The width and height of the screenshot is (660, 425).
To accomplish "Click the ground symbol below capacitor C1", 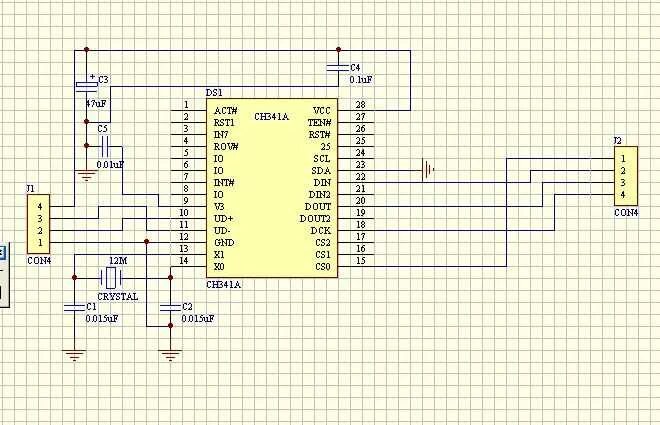I will coord(75,356).
